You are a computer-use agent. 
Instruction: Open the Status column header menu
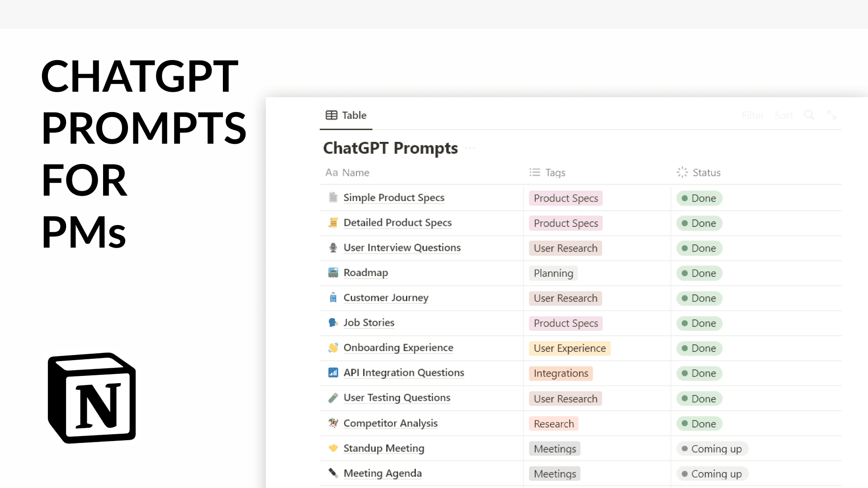(x=707, y=172)
